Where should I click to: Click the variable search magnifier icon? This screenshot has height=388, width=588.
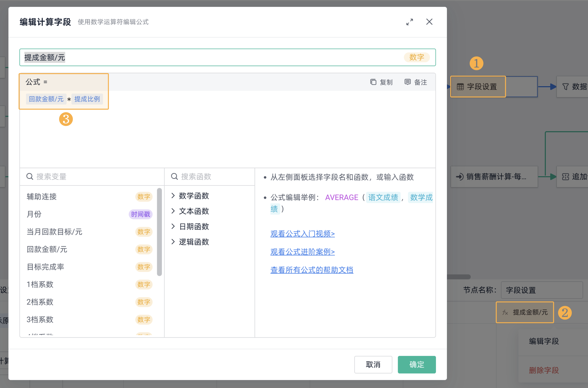[x=30, y=176]
